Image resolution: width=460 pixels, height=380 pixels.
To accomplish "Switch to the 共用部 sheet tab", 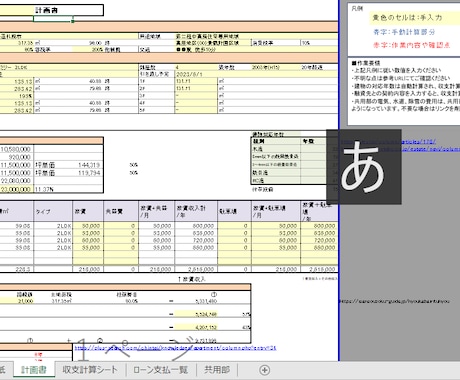I will (x=217, y=370).
